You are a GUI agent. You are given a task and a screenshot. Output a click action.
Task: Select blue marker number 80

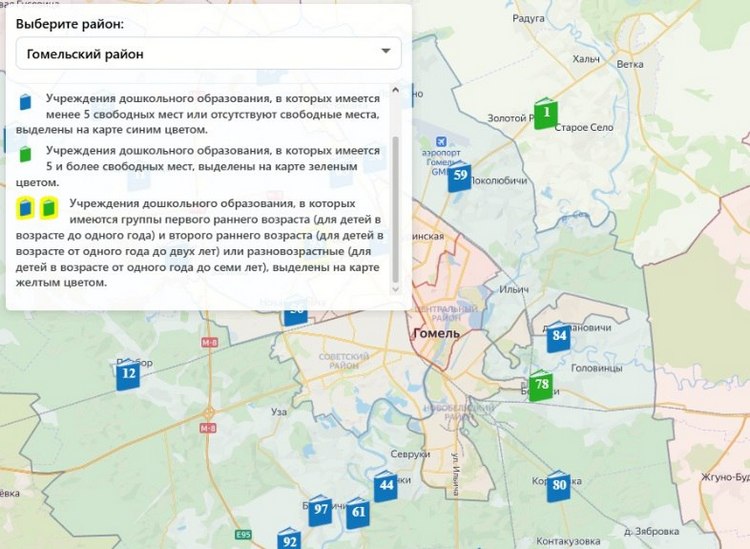pyautogui.click(x=559, y=487)
